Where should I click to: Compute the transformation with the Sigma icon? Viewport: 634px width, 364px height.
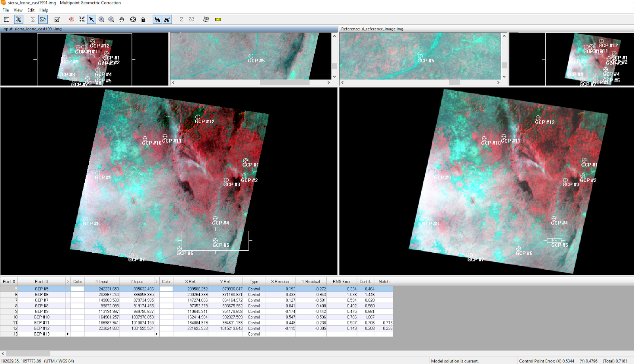tap(32, 19)
